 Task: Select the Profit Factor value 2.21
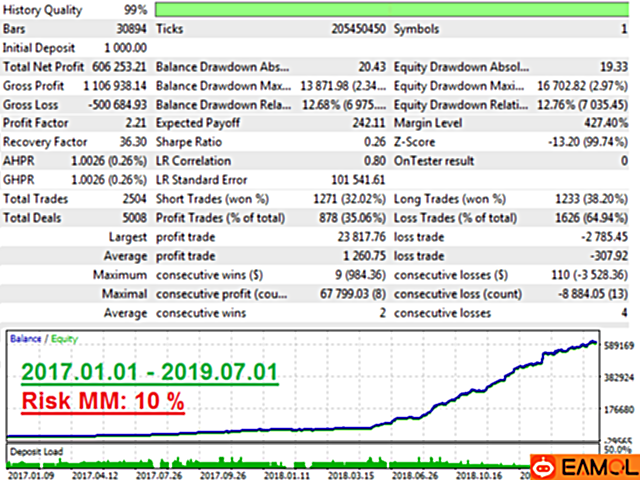[x=135, y=122]
